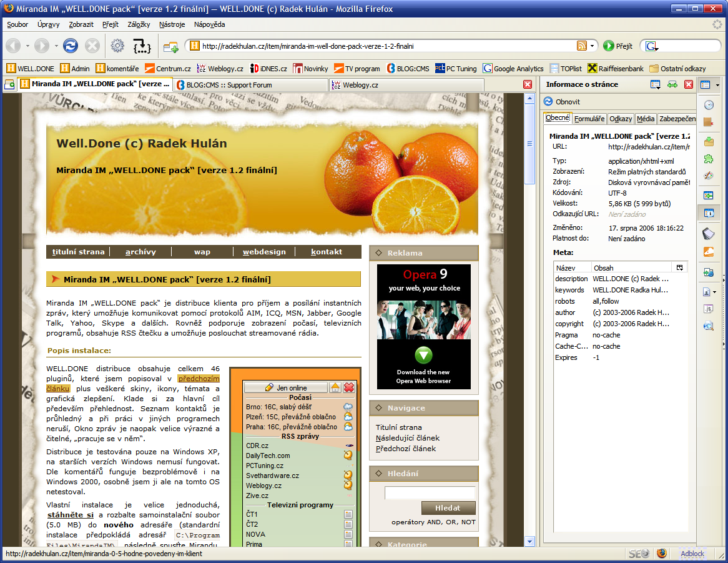
Task: Click the Opera 9 advertisement banner
Action: 424,327
